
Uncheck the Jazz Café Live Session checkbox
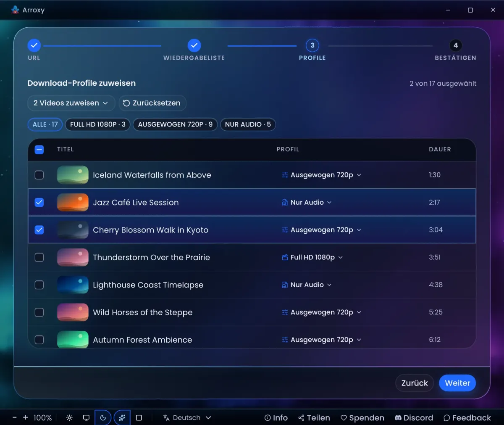pyautogui.click(x=39, y=202)
